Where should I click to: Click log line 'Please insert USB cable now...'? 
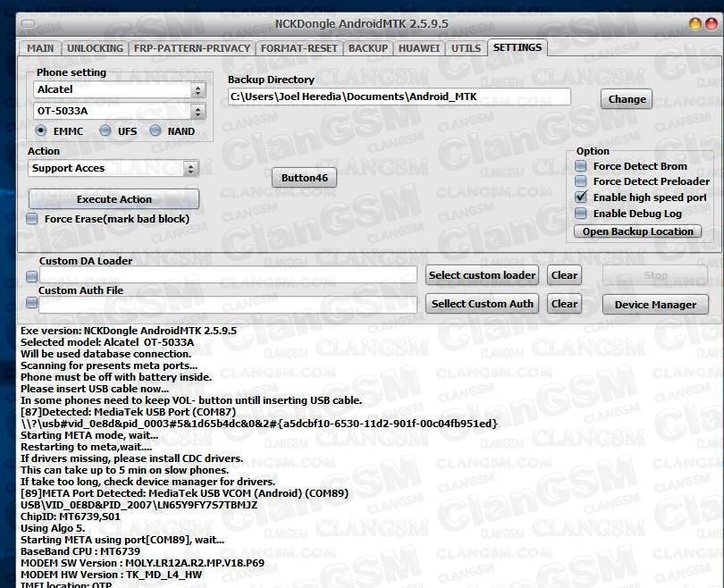(x=95, y=389)
